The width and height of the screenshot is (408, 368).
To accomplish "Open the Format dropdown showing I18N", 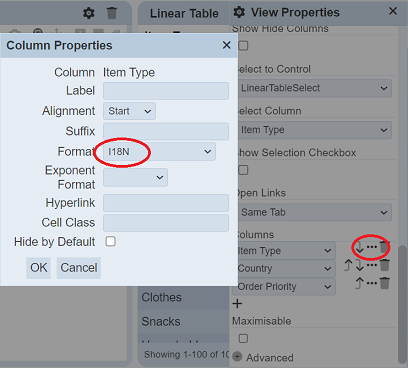I will point(159,152).
